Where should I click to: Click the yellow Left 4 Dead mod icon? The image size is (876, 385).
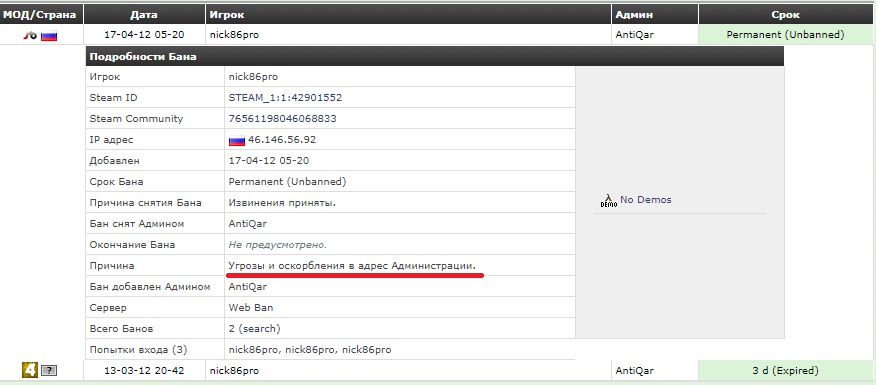[30, 369]
